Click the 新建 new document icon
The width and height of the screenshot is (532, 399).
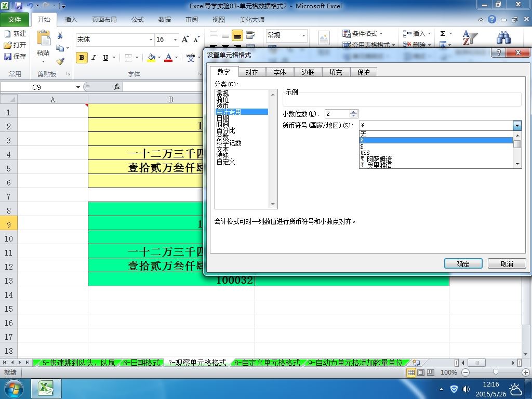click(7, 34)
